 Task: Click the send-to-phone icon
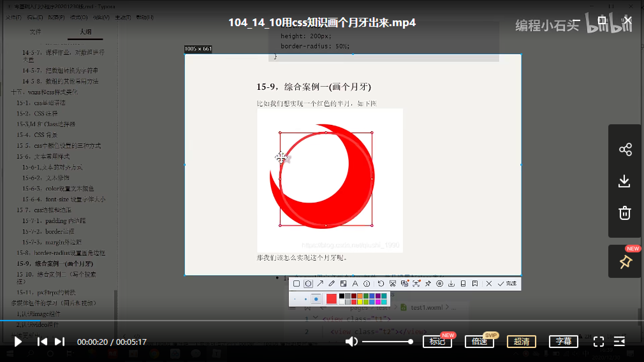(x=463, y=284)
